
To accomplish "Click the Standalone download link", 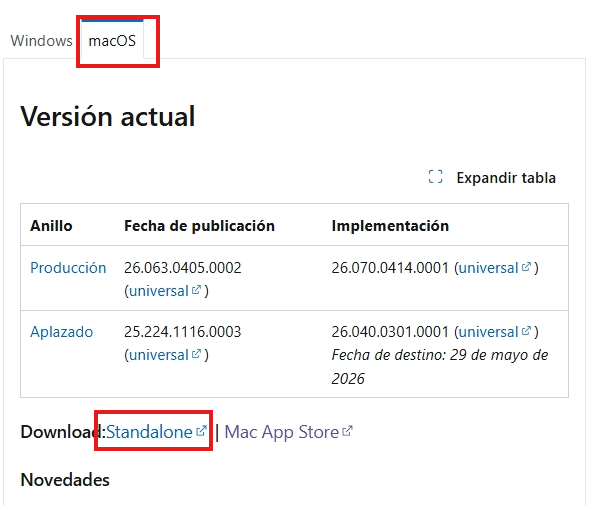I will [156, 432].
